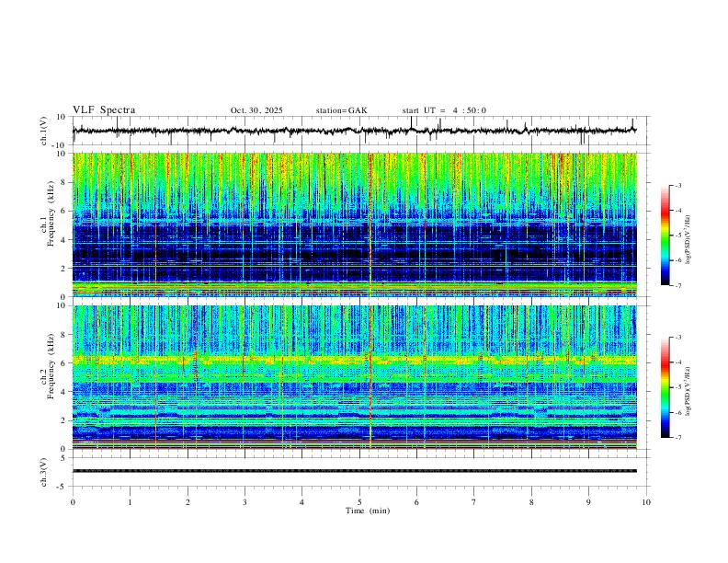Click the '-5' label on upper colorbar
The height and width of the screenshot is (563, 728).
(678, 236)
